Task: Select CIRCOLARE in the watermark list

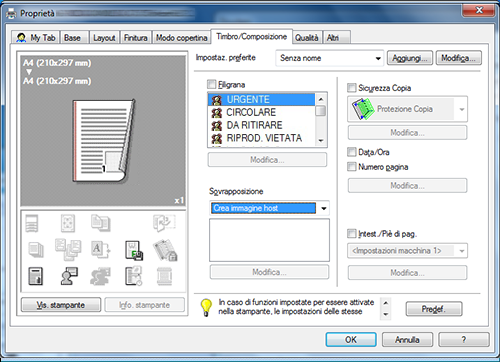Action: (262, 112)
